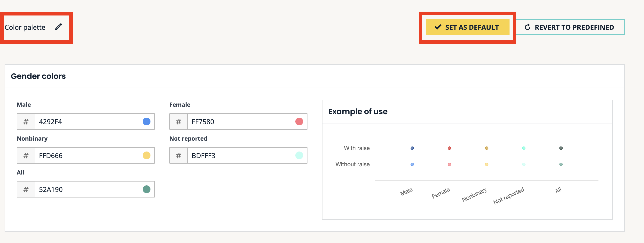Screen dimensions: 644x243
Task: Open the mint Not reported color swatch
Action: 299,156
